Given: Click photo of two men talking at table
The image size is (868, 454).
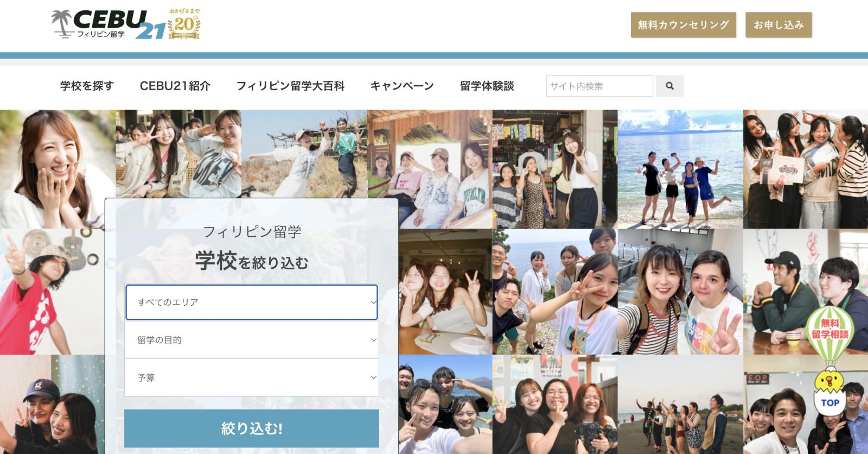Looking at the screenshot, I should pos(806,292).
